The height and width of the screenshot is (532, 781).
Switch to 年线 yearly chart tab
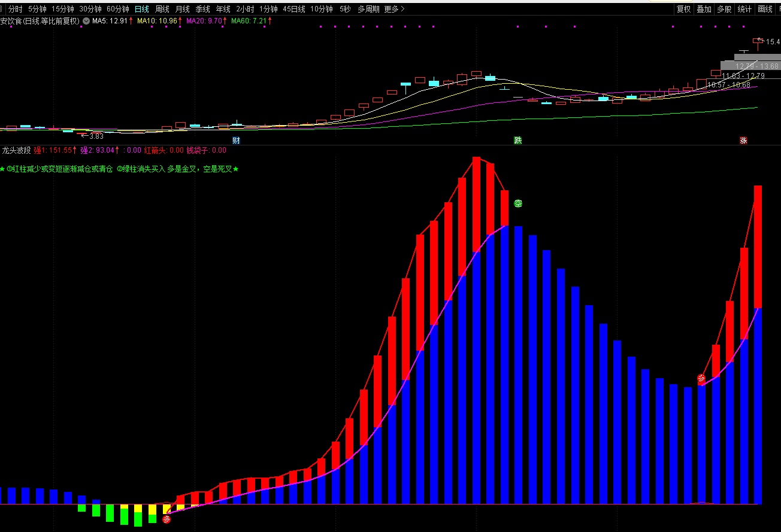pyautogui.click(x=223, y=9)
